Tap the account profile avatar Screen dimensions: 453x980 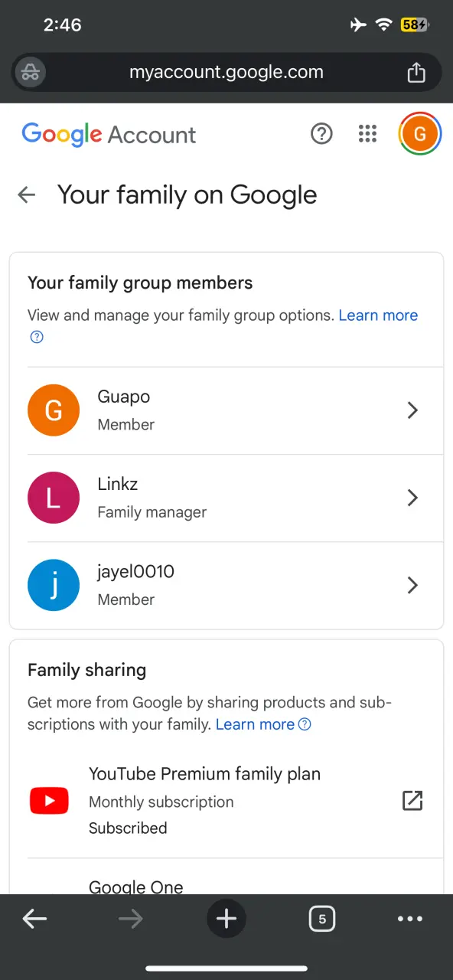point(420,134)
